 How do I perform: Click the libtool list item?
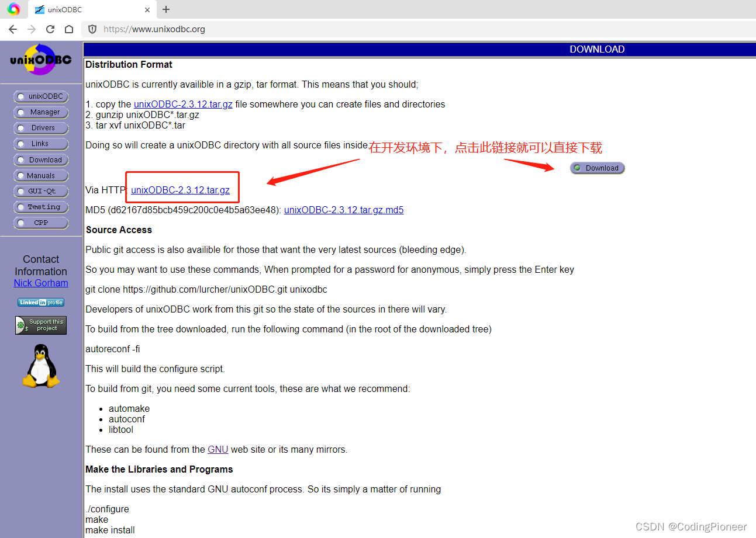(121, 429)
